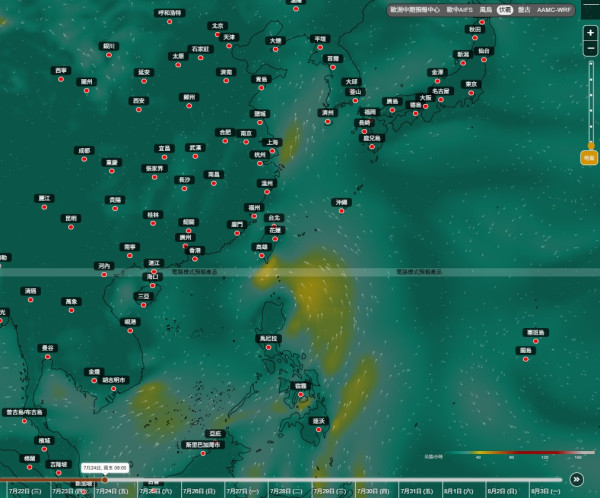The image size is (600, 498).
Task: Select the highlighted 伏羲 model tab
Action: click(505, 10)
